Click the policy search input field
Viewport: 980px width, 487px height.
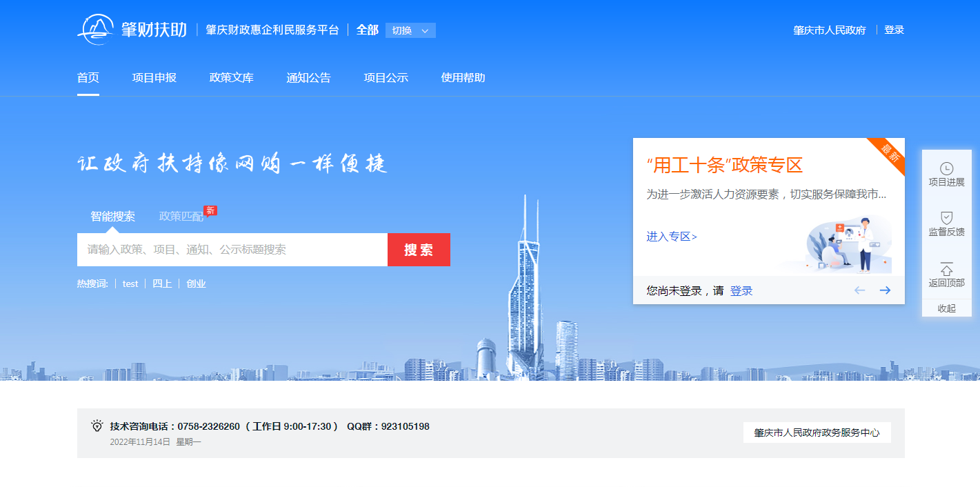[x=232, y=250]
